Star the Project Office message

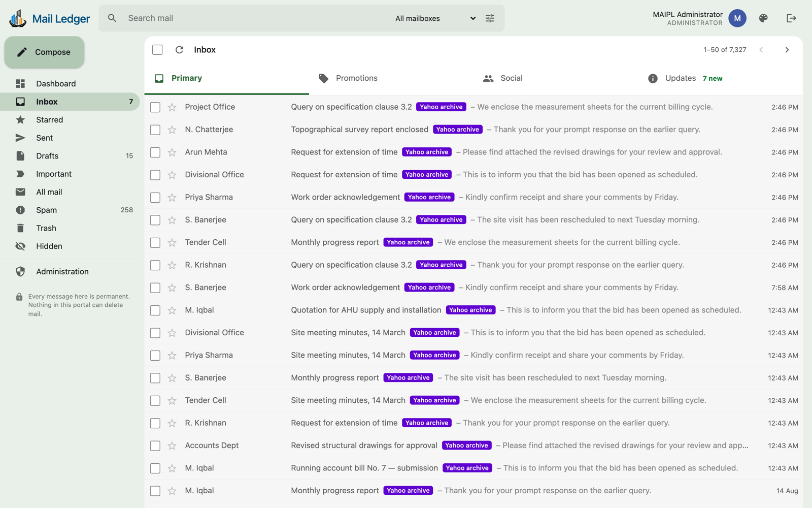pyautogui.click(x=172, y=107)
